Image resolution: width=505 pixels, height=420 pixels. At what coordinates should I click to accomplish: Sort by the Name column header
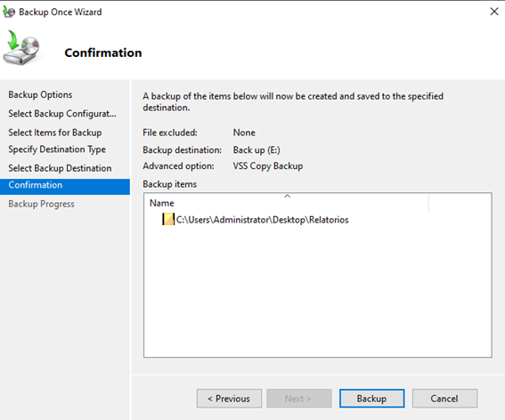[286, 203]
